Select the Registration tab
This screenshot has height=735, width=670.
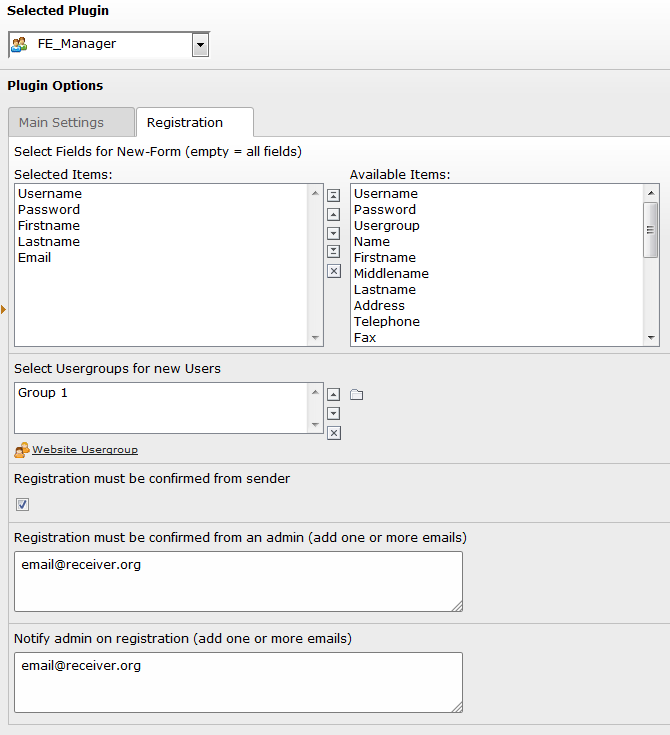pos(185,122)
